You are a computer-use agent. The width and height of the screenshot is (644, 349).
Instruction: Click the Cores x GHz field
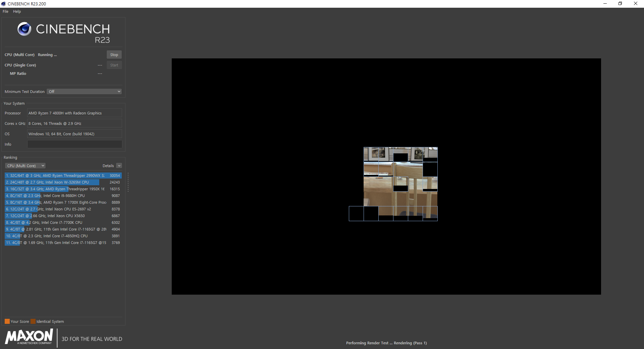(74, 123)
